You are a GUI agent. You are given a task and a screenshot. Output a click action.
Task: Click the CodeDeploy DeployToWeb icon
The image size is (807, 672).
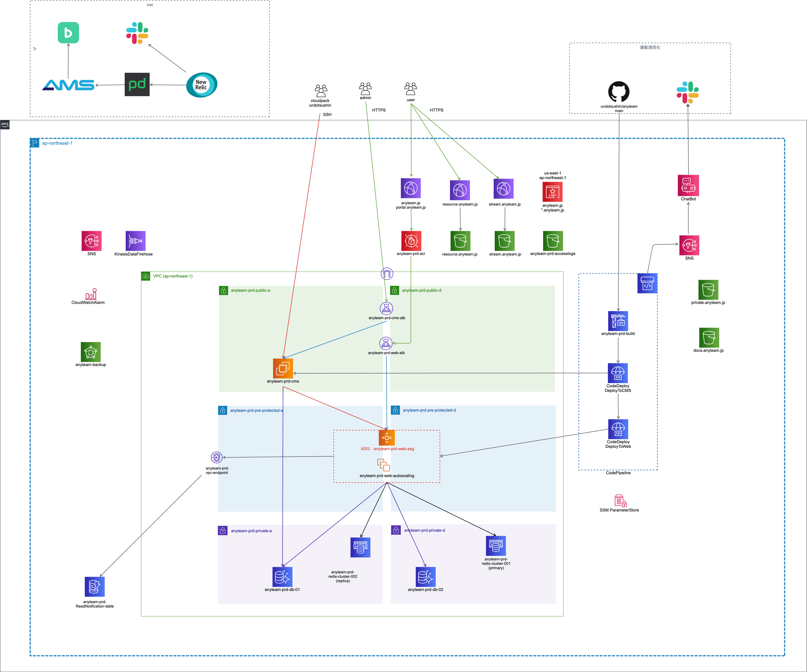pyautogui.click(x=618, y=429)
